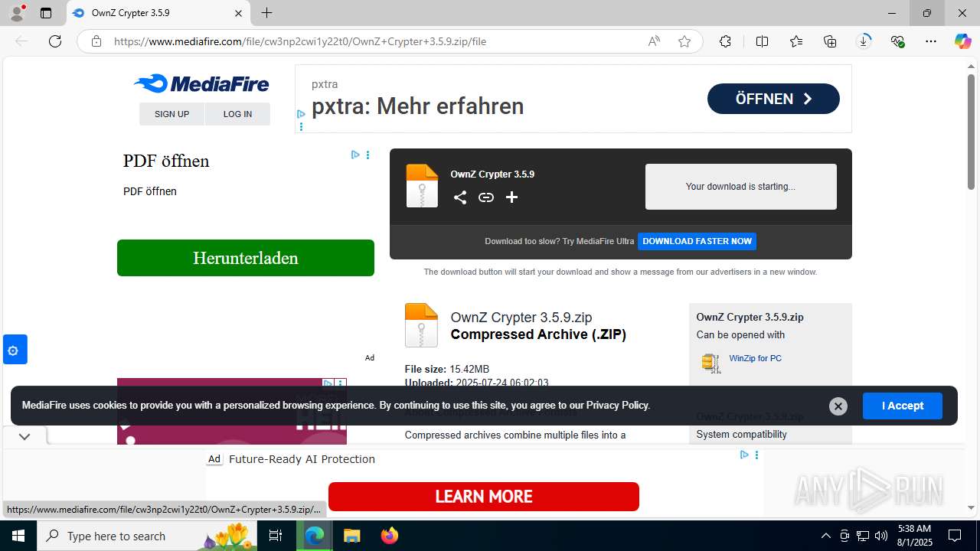
Task: Open AdChoices on Future-Ready AI ad
Action: pos(744,455)
